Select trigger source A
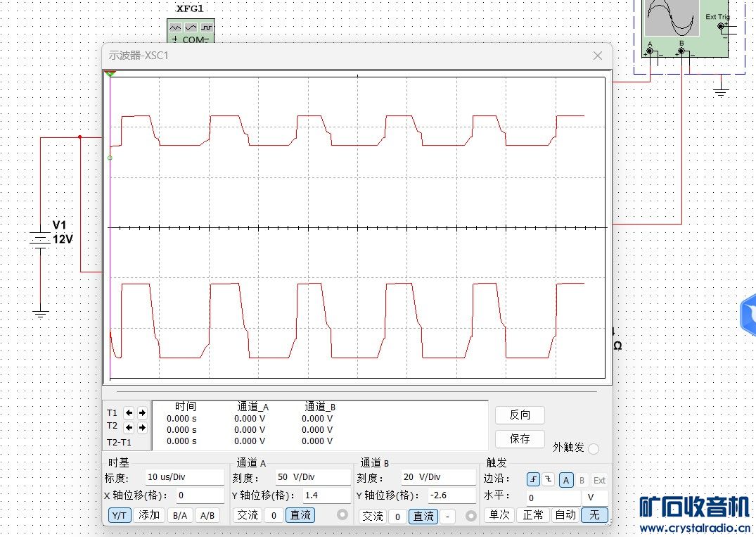The image size is (756, 537). (x=565, y=480)
